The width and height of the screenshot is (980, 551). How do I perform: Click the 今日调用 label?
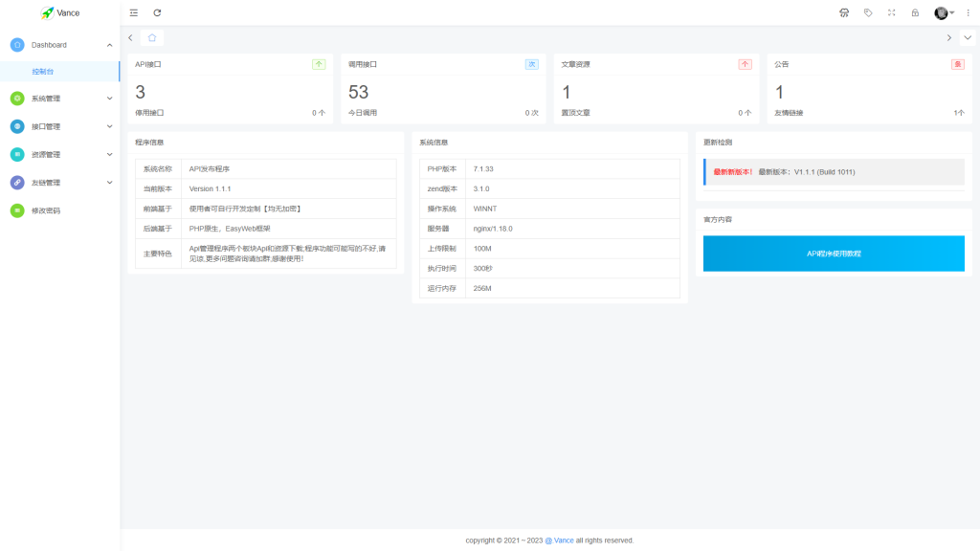[363, 113]
